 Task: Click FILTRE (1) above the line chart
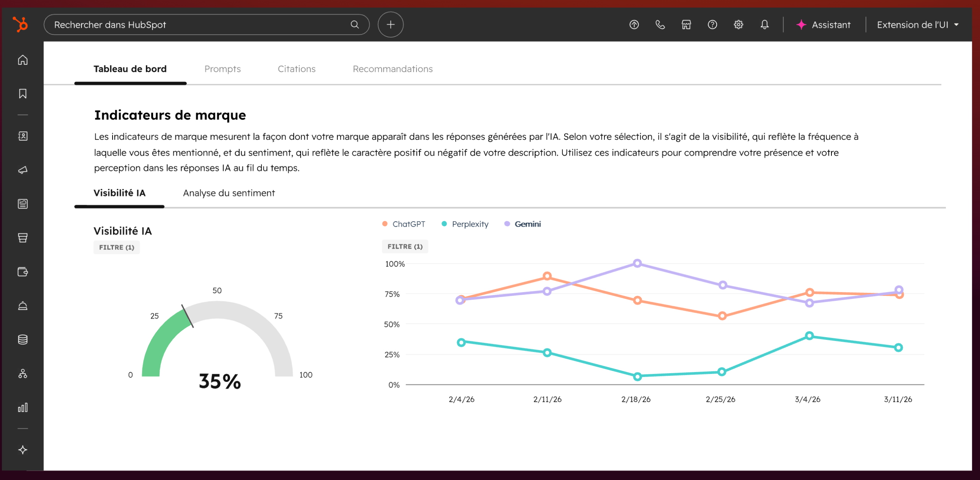[405, 247]
